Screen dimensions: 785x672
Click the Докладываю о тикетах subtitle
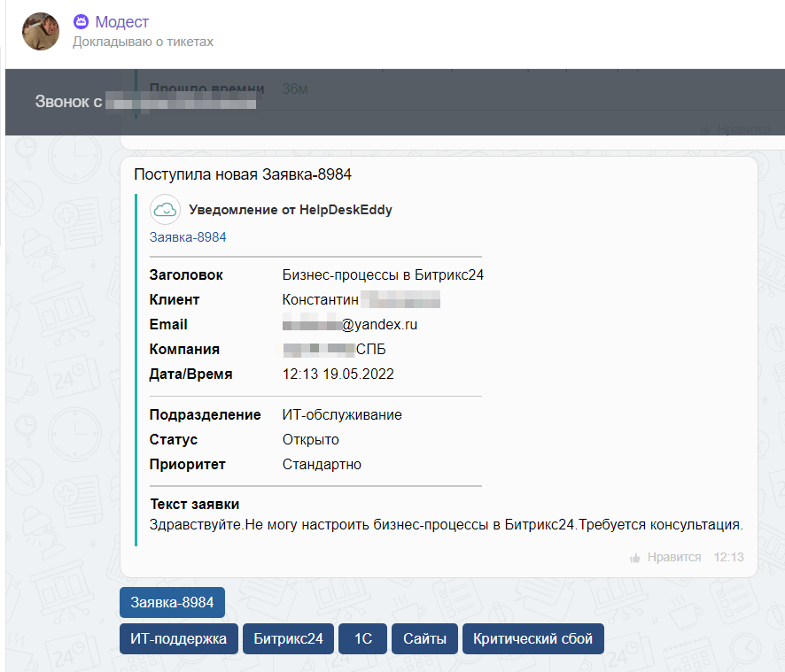tap(143, 42)
